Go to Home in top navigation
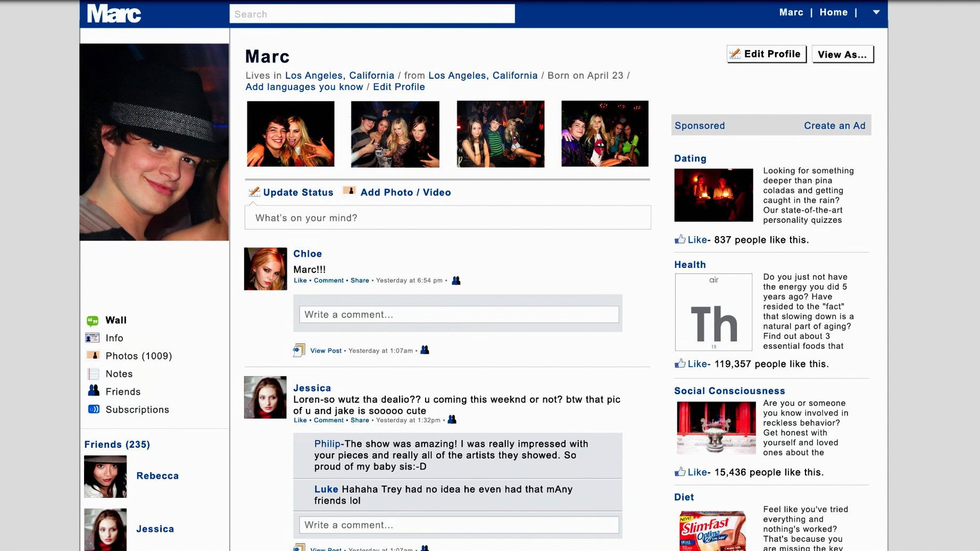Viewport: 980px width, 551px height. 833,12
